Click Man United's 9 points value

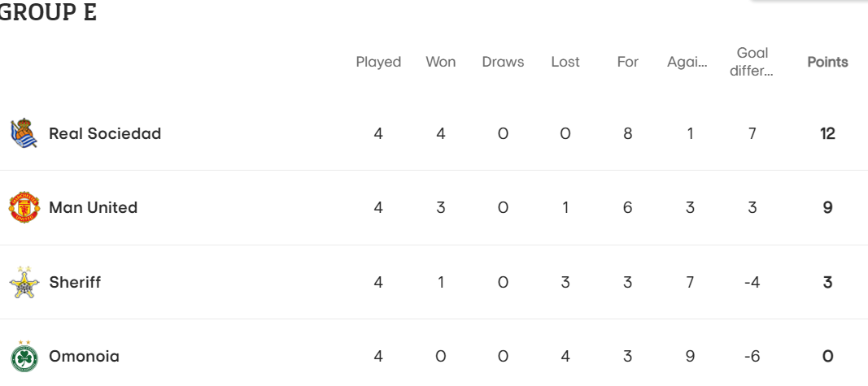pos(827,207)
